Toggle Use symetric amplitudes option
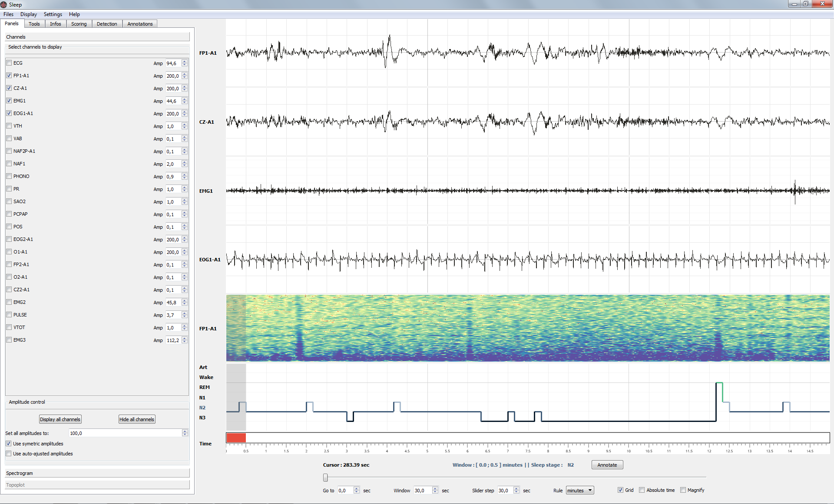This screenshot has height=504, width=834. [9, 444]
